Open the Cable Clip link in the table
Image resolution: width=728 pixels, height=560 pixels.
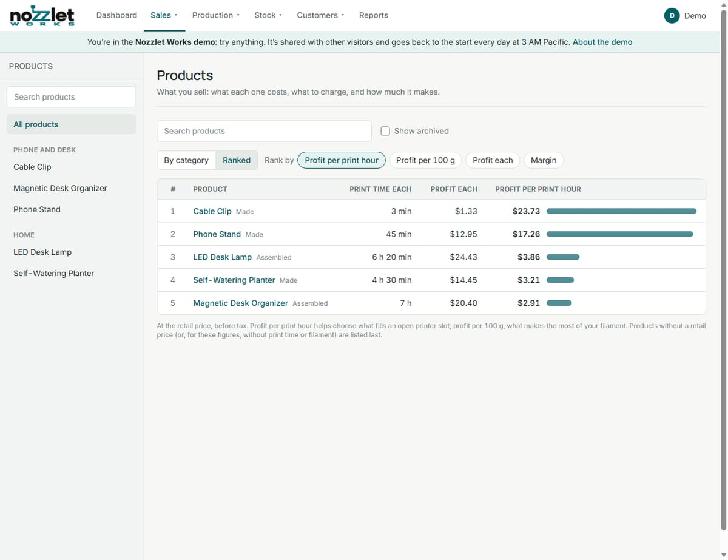212,211
